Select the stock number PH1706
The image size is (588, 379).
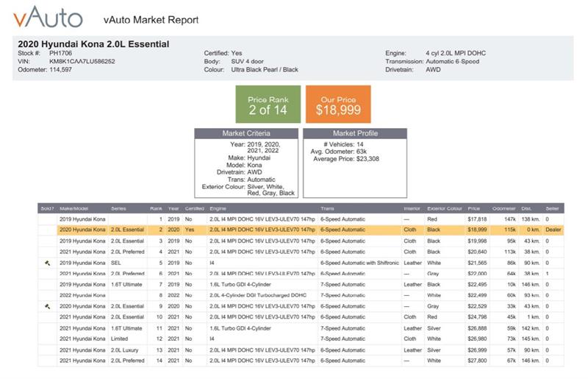point(60,53)
